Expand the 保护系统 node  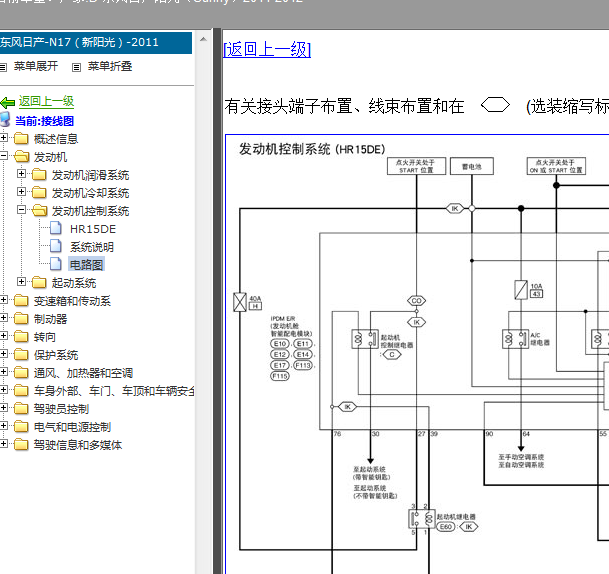(3, 353)
